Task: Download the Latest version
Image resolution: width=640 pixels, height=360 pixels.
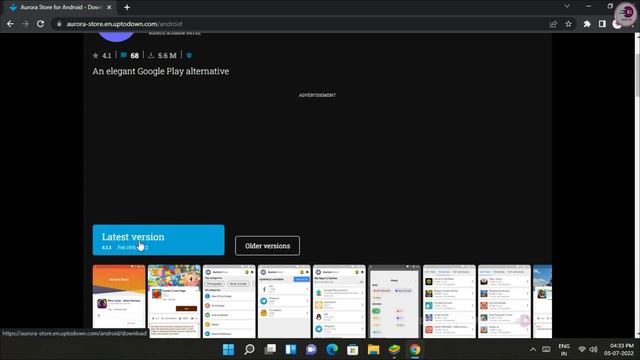Action: [x=158, y=240]
